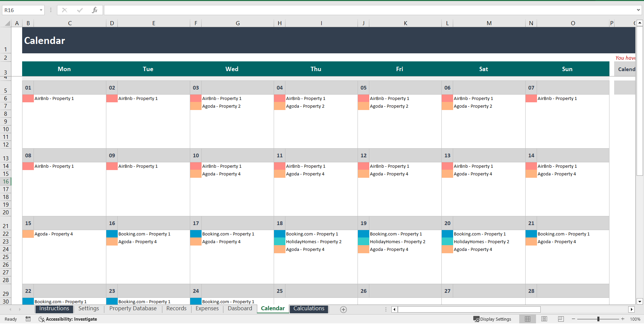Switch to Normal view icon
The height and width of the screenshot is (324, 644).
(528, 319)
